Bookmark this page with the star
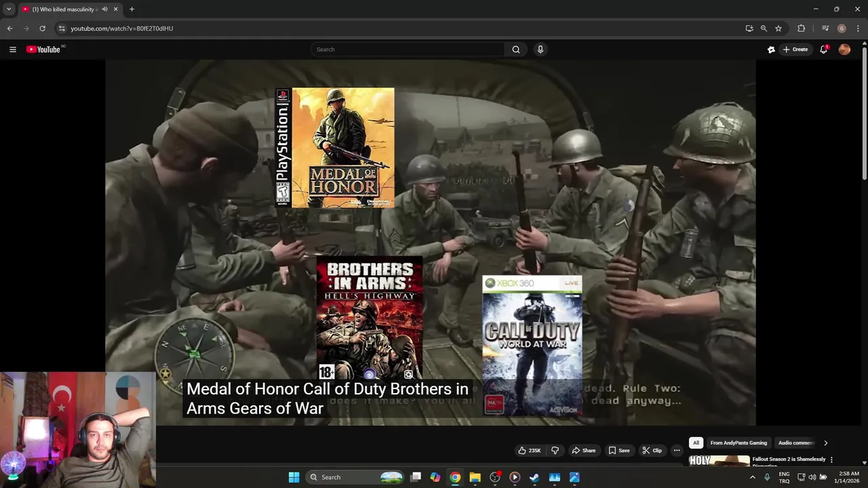The width and height of the screenshot is (868, 488). (x=778, y=28)
